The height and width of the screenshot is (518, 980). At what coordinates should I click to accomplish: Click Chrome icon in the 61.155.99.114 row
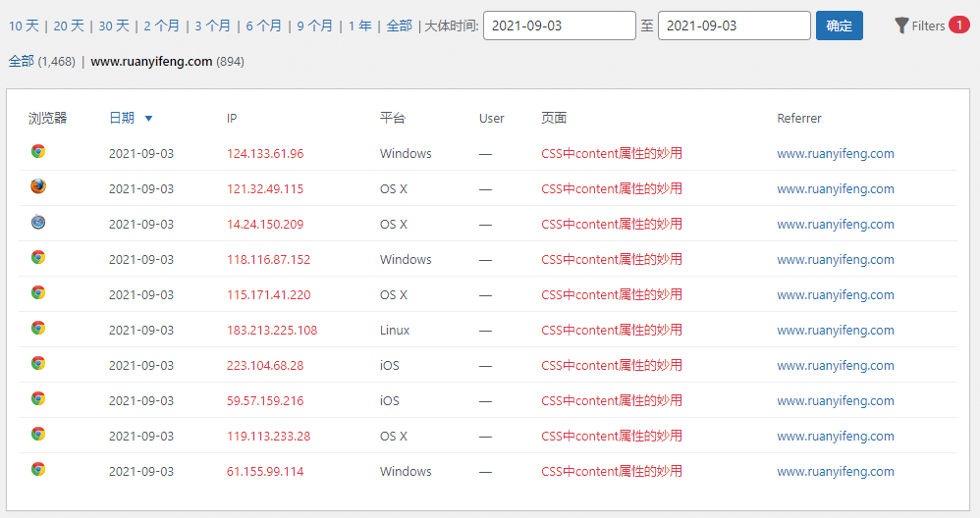click(x=38, y=469)
